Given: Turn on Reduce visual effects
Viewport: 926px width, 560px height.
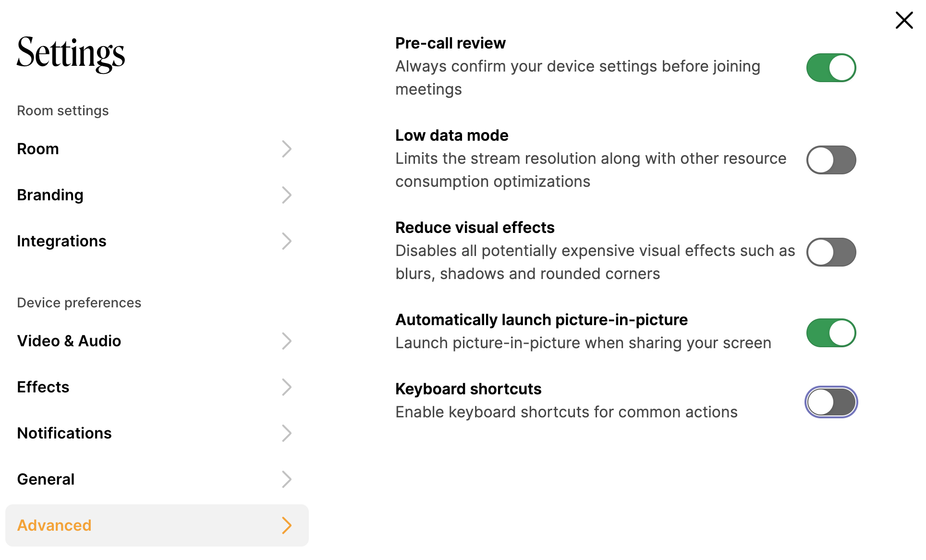Looking at the screenshot, I should [x=831, y=252].
